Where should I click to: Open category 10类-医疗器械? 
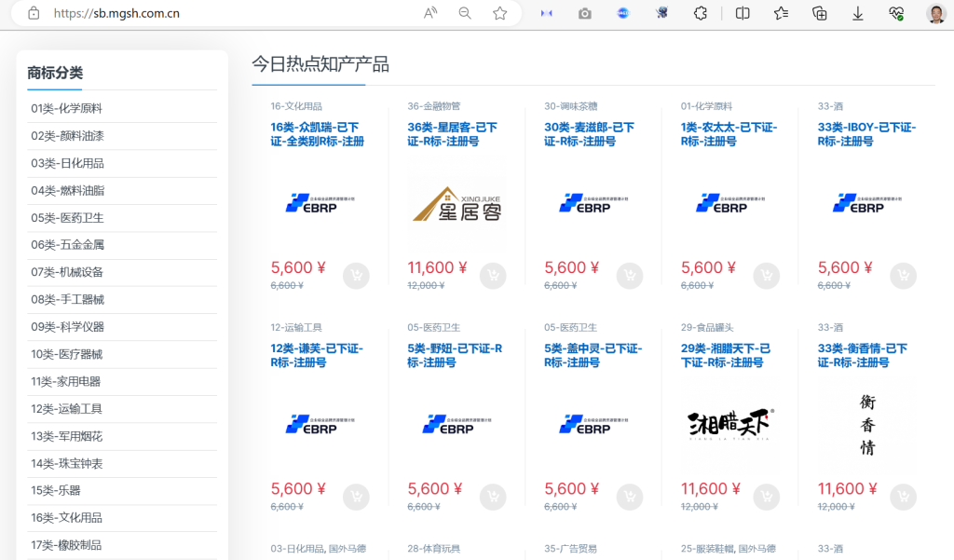66,354
